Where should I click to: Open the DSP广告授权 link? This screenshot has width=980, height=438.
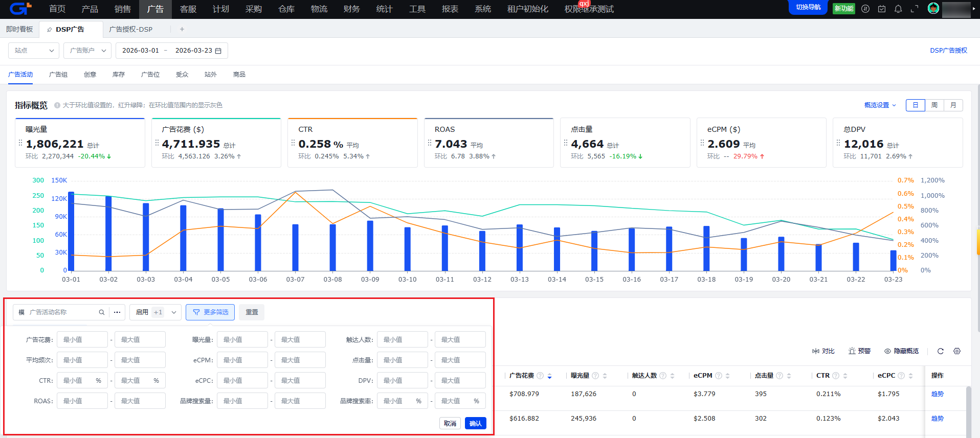948,51
